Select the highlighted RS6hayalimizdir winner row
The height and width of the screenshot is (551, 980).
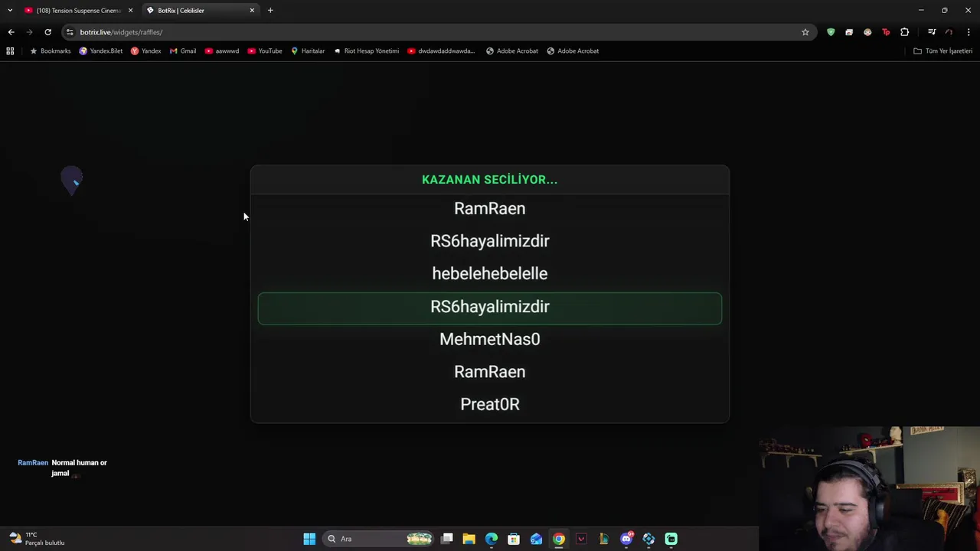point(490,308)
